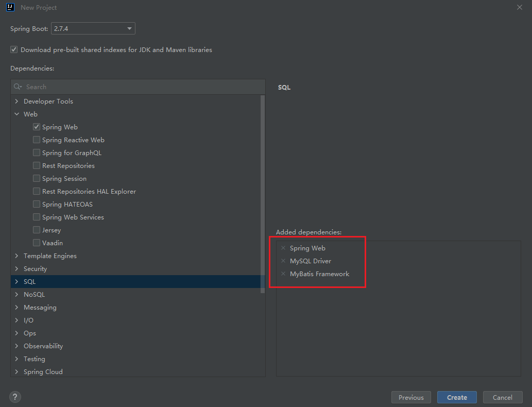Expand the SQL category arrow
532x407 pixels.
[16, 282]
